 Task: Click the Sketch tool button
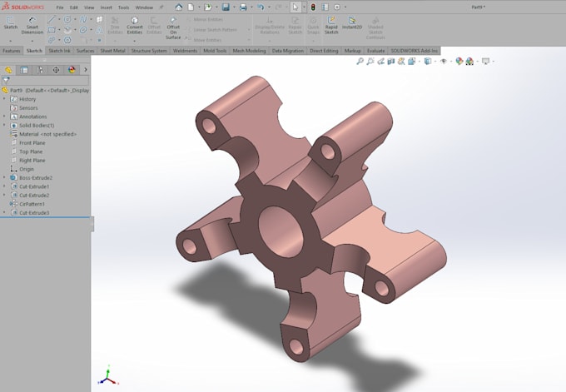click(x=11, y=22)
